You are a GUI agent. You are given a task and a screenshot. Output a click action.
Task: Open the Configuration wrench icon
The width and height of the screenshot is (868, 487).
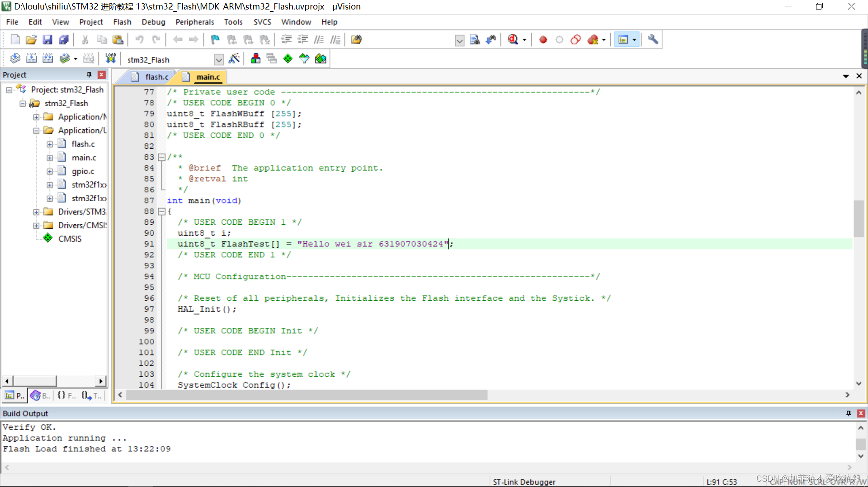(x=653, y=39)
